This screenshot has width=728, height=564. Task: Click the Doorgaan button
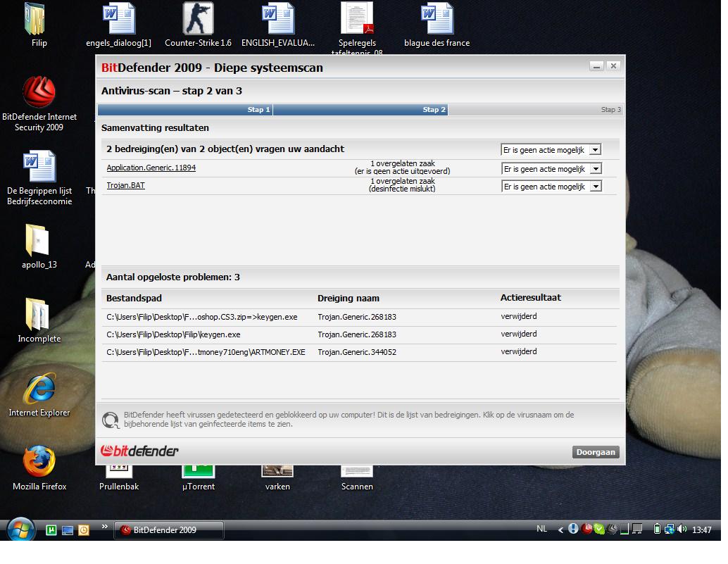596,452
